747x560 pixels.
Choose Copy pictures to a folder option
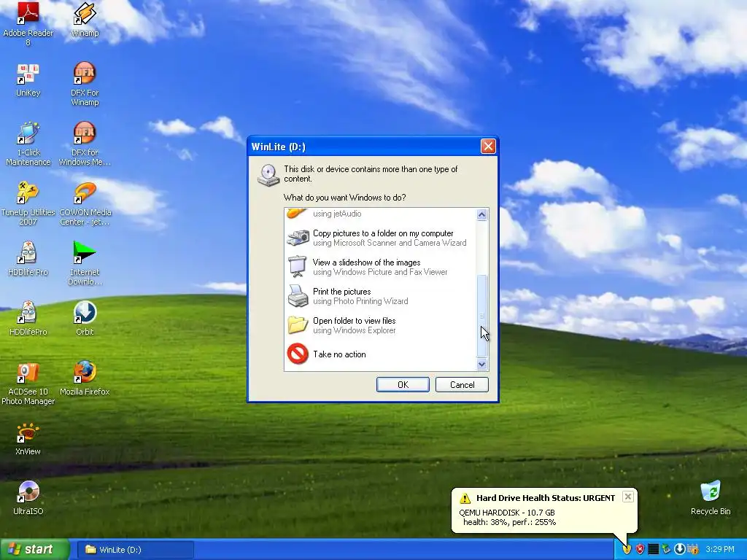click(380, 238)
